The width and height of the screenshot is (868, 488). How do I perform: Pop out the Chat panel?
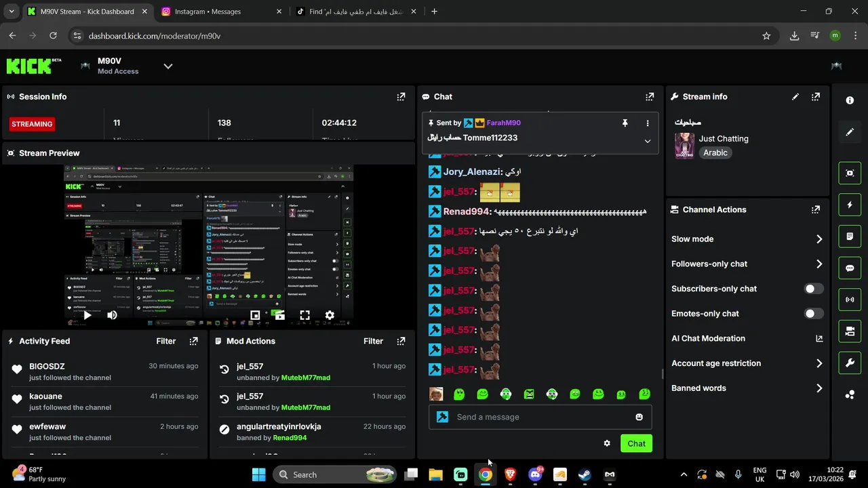coord(650,97)
